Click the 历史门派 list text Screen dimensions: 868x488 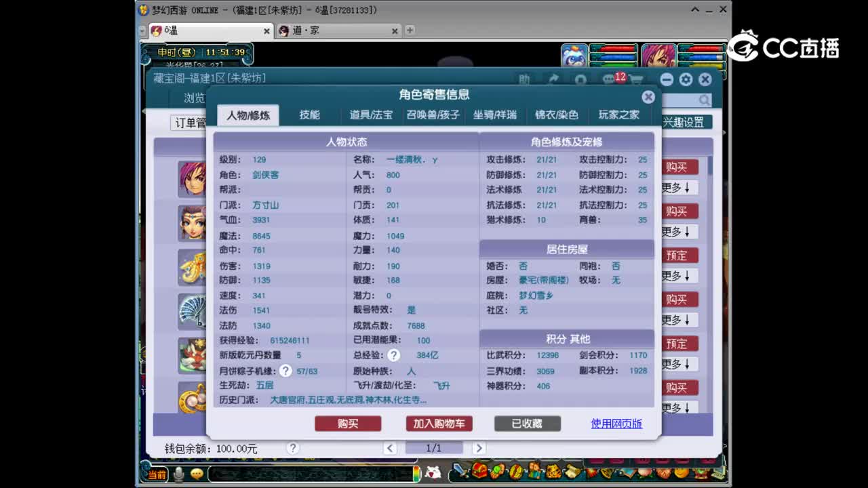pos(349,400)
